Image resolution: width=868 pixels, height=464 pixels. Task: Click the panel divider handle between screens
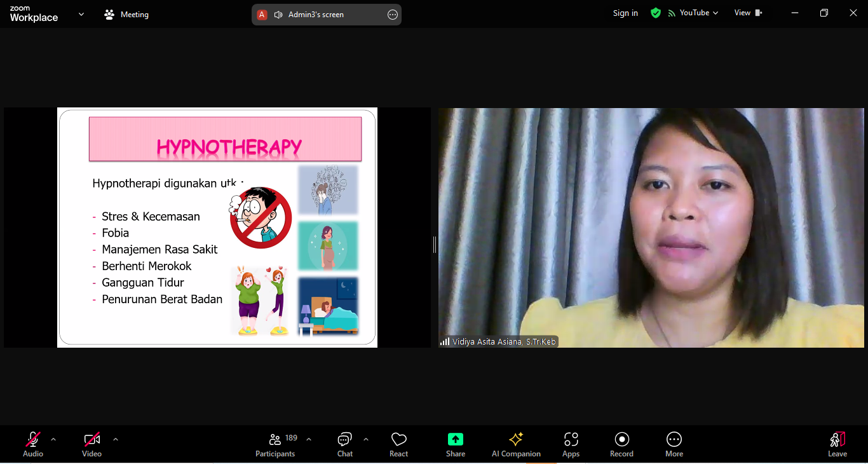(x=435, y=245)
